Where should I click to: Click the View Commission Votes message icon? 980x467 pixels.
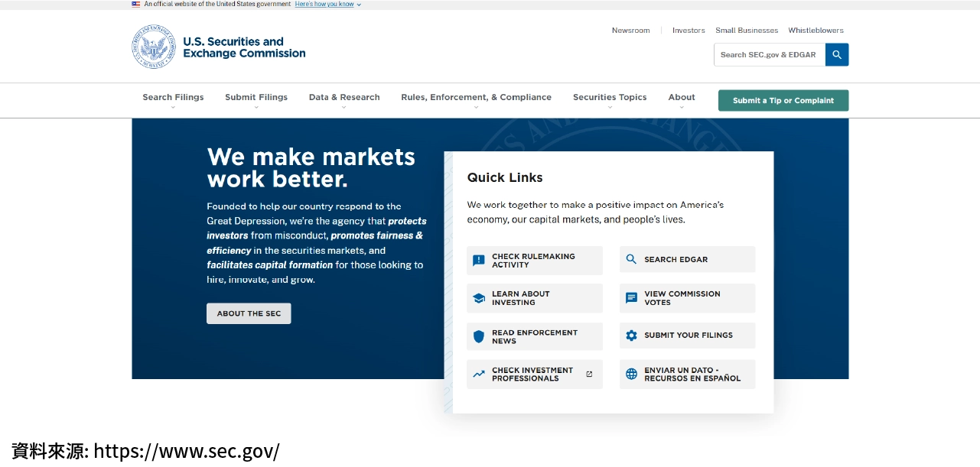click(x=631, y=298)
